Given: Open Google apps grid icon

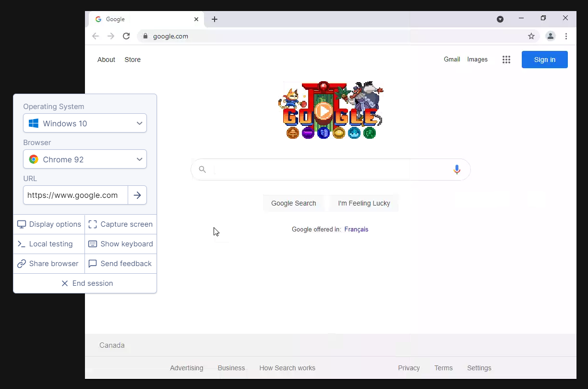Looking at the screenshot, I should (506, 60).
